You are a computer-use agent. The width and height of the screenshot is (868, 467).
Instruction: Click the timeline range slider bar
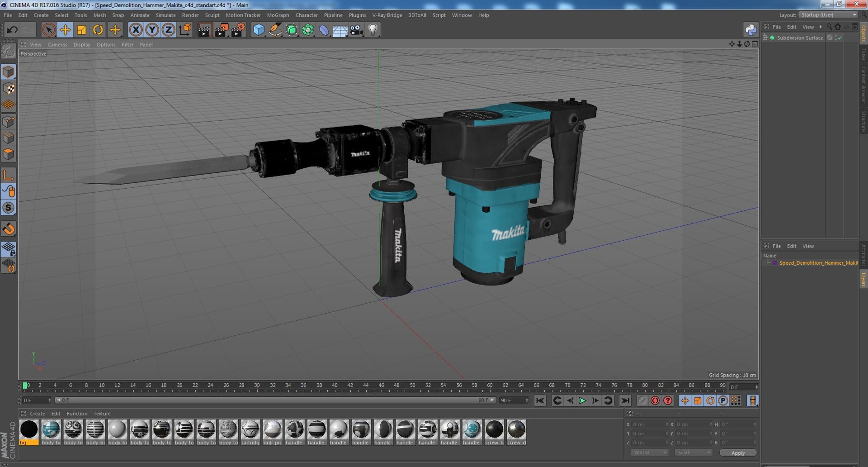275,400
